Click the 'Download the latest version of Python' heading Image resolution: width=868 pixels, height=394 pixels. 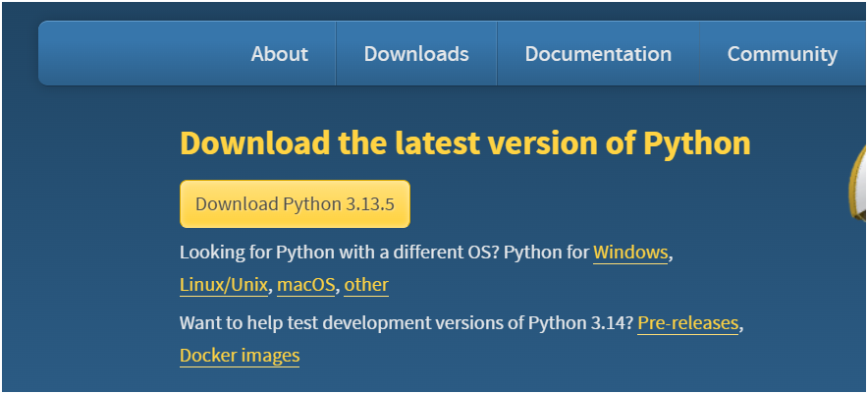[465, 143]
